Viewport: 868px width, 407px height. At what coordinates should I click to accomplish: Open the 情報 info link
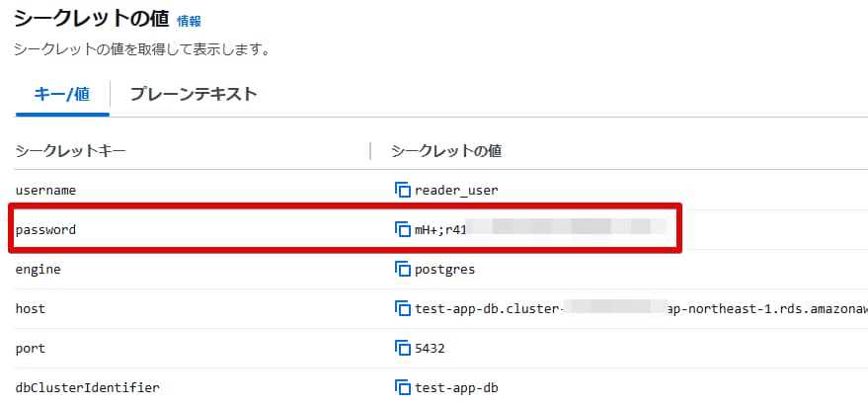click(x=188, y=20)
